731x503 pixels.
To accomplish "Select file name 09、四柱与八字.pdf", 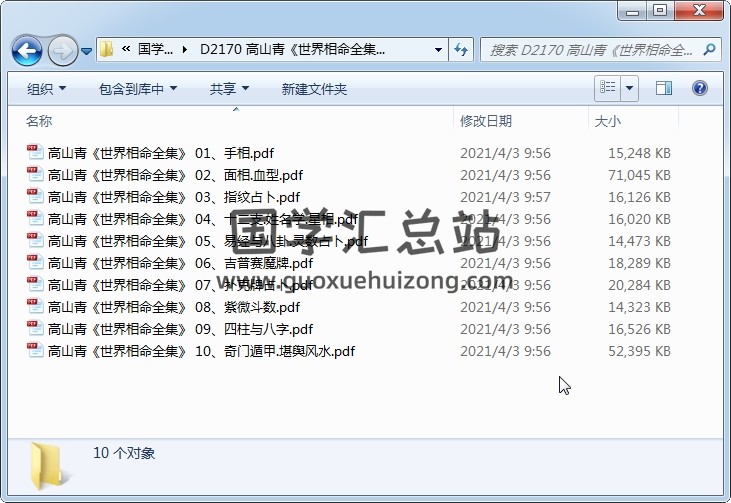I will 180,329.
